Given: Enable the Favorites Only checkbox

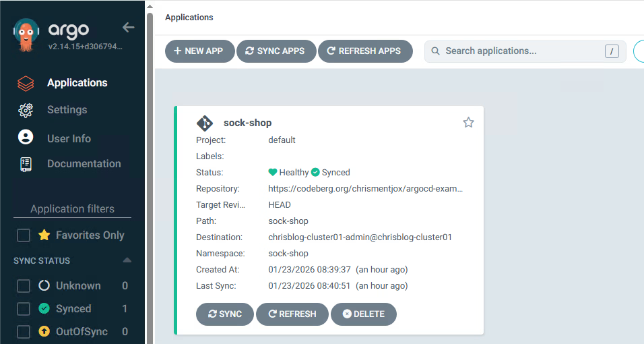Looking at the screenshot, I should tap(24, 235).
